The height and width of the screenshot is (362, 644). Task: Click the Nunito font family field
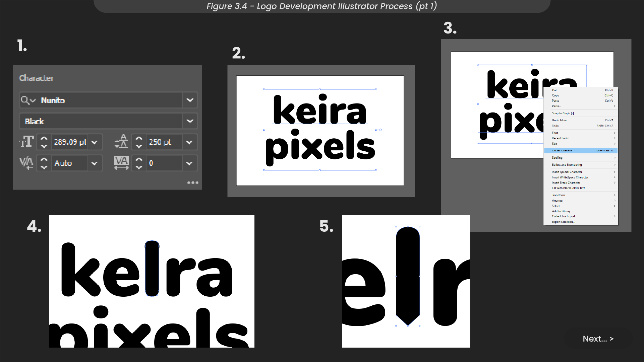coord(101,100)
